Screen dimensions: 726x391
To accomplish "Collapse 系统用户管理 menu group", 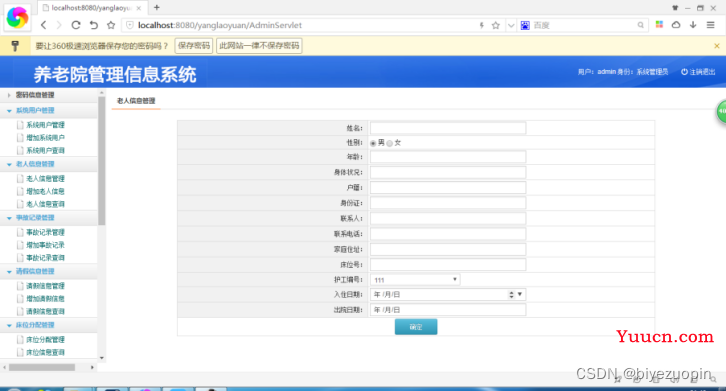I will 35,110.
